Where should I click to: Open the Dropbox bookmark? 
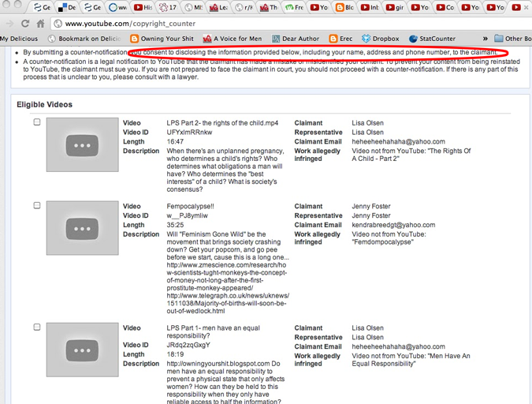click(381, 39)
